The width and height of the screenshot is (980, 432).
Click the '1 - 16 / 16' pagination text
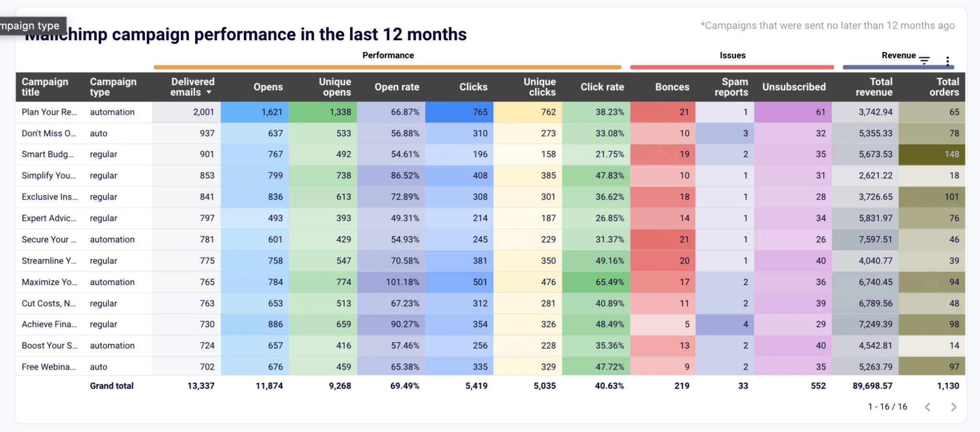coord(887,407)
